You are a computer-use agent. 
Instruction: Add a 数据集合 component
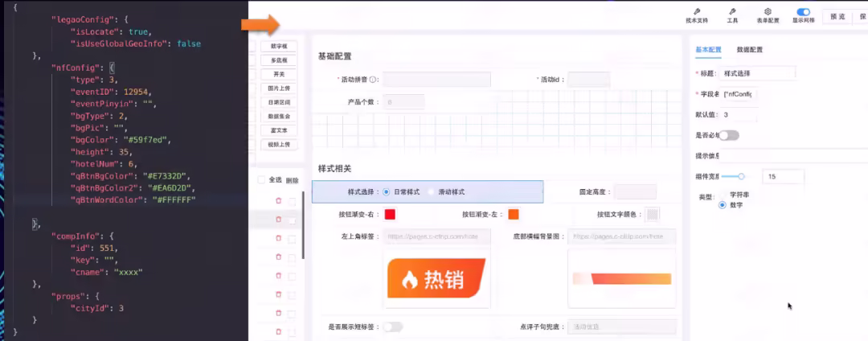click(280, 117)
